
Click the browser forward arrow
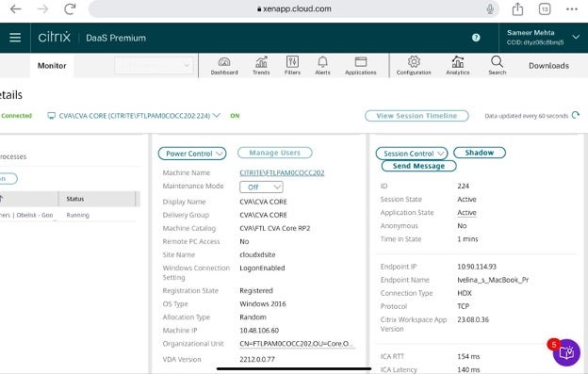pyautogui.click(x=42, y=9)
